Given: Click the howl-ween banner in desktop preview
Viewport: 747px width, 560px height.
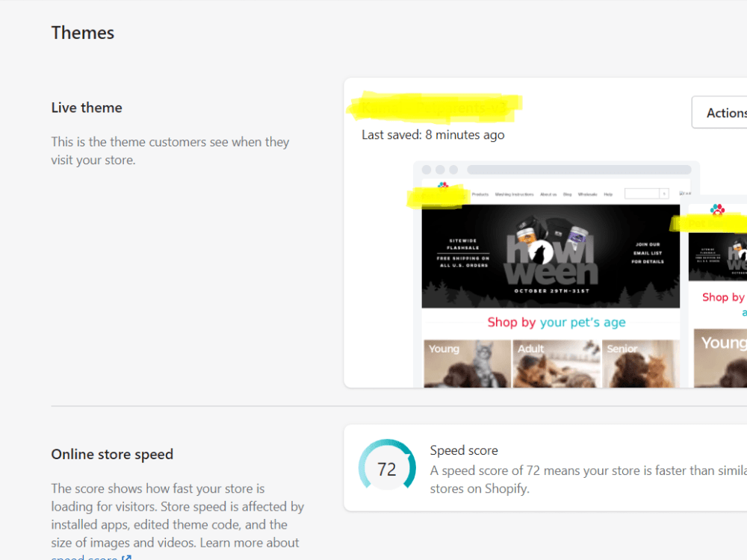Looking at the screenshot, I should pyautogui.click(x=551, y=256).
